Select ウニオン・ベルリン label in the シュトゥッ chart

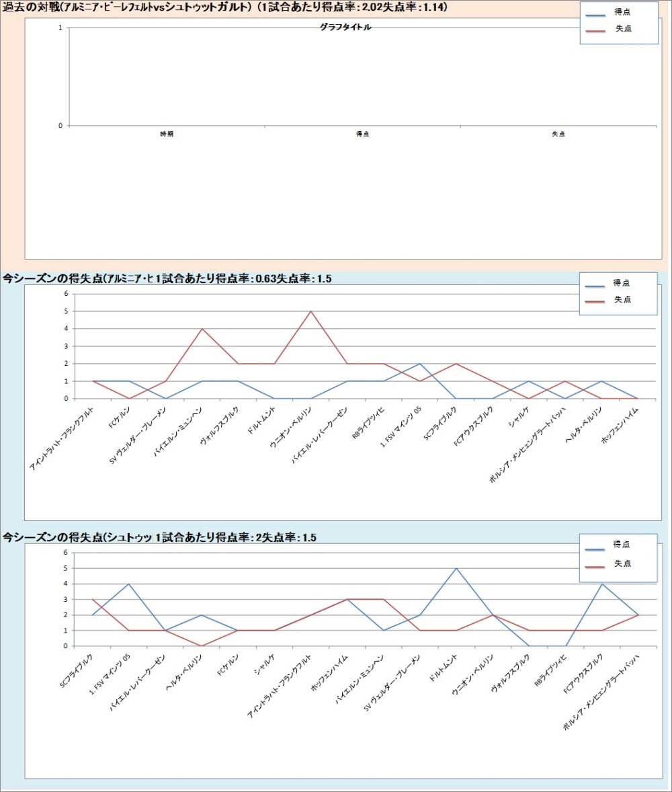pyautogui.click(x=472, y=675)
